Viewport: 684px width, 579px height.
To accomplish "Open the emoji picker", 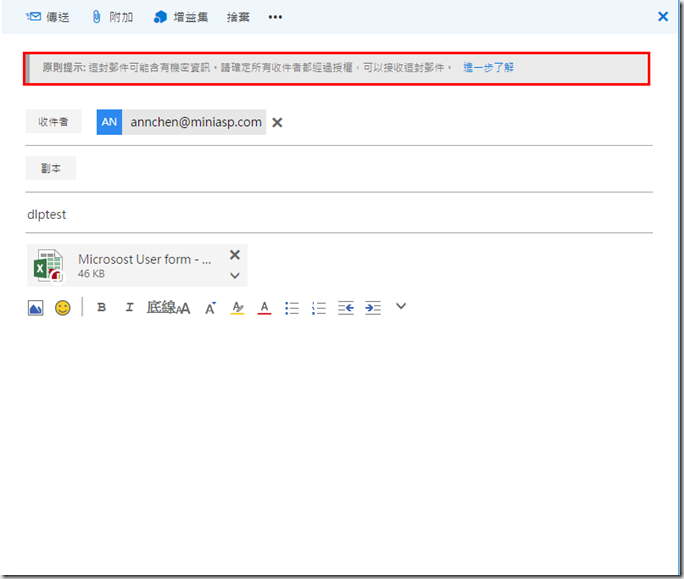I will 63,308.
